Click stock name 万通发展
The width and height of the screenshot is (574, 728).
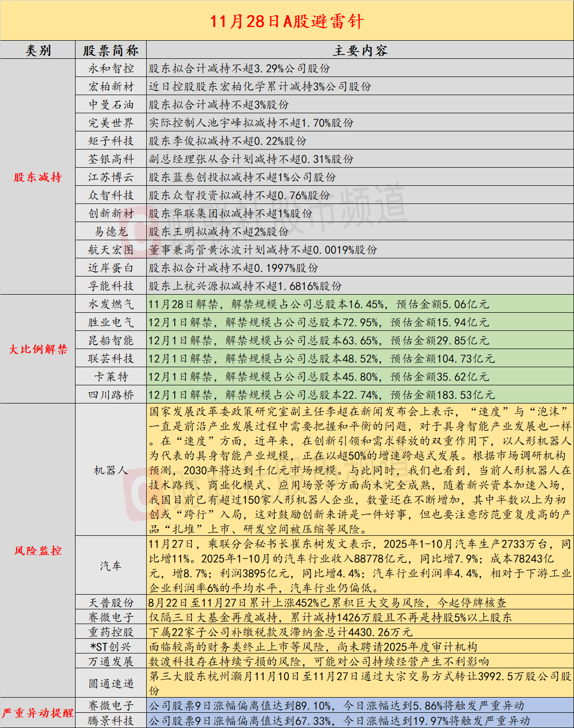[x=111, y=662]
